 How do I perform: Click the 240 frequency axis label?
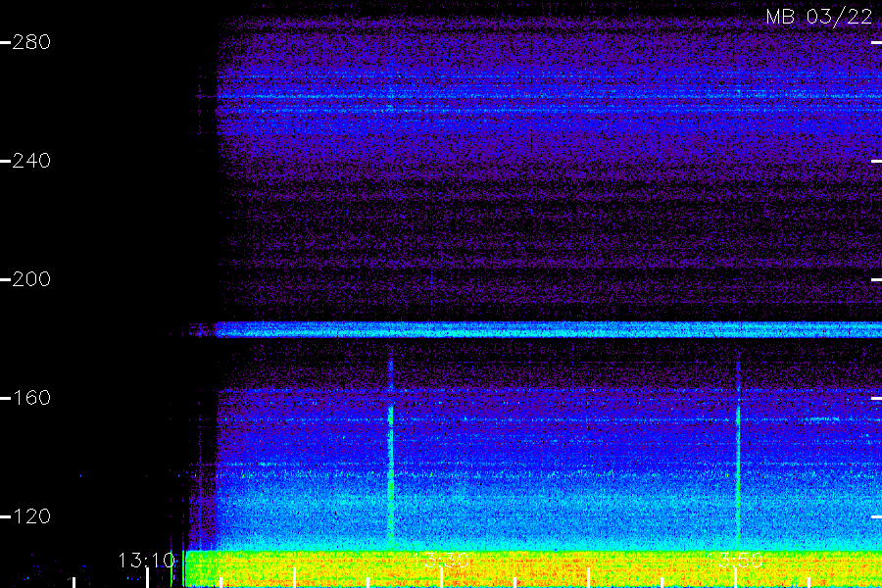[31, 161]
